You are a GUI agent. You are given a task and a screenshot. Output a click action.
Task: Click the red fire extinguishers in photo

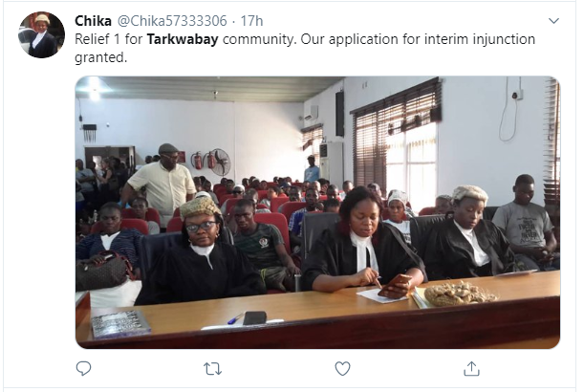(204, 161)
